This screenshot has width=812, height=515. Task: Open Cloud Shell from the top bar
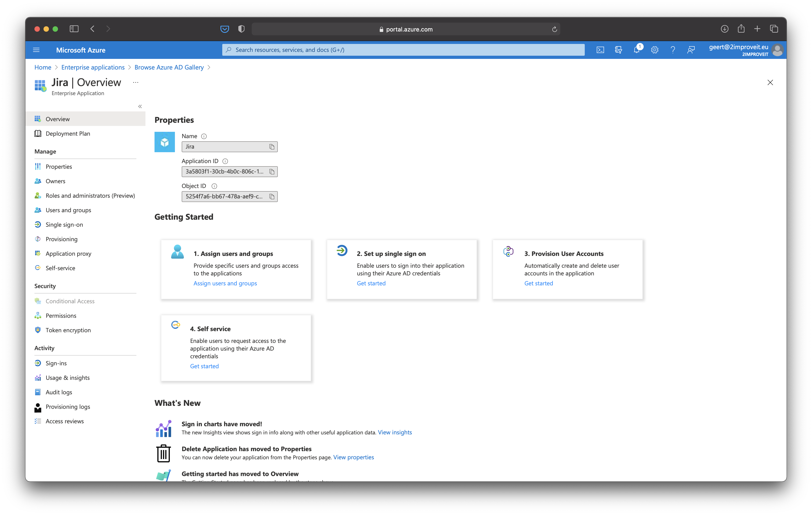600,50
